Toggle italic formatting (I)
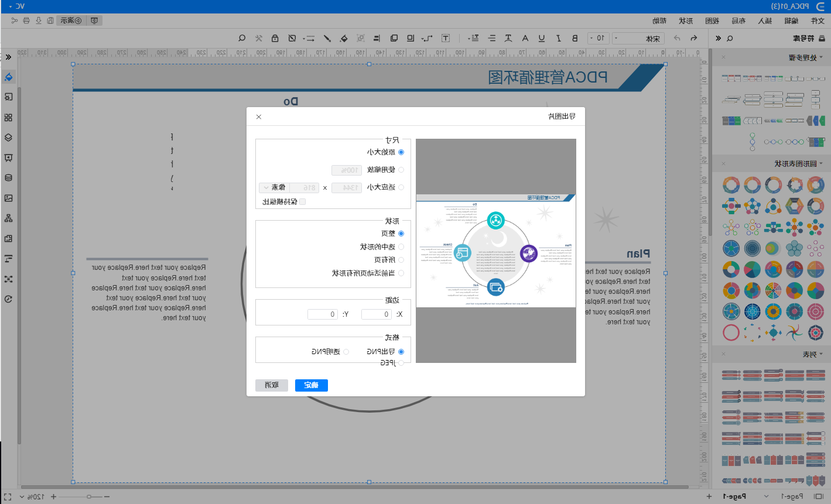The image size is (831, 504). click(x=559, y=38)
